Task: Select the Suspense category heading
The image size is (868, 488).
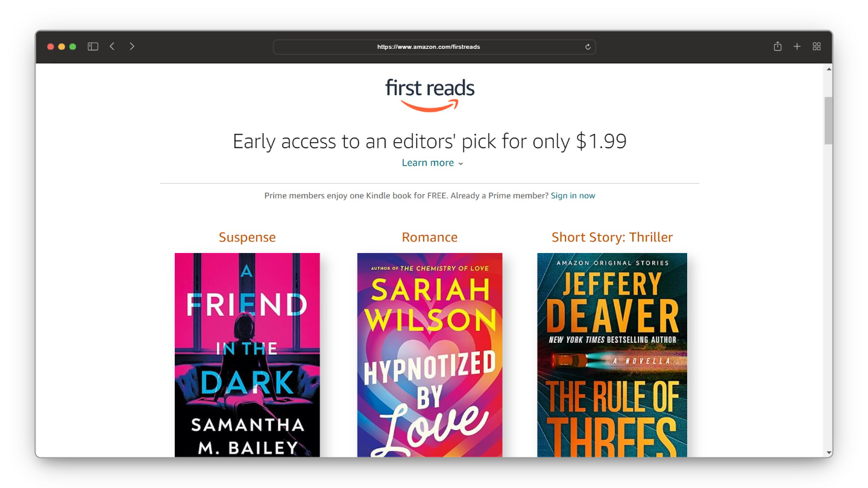Action: pyautogui.click(x=247, y=237)
